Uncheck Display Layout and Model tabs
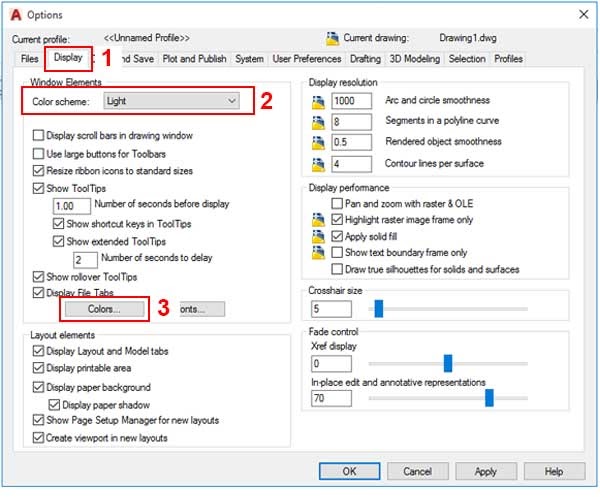 pos(38,351)
